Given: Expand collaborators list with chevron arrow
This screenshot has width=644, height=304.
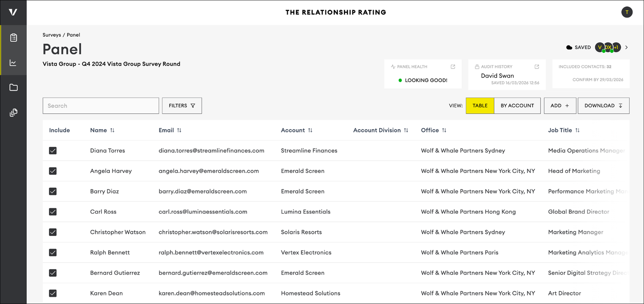Looking at the screenshot, I should click(x=626, y=47).
